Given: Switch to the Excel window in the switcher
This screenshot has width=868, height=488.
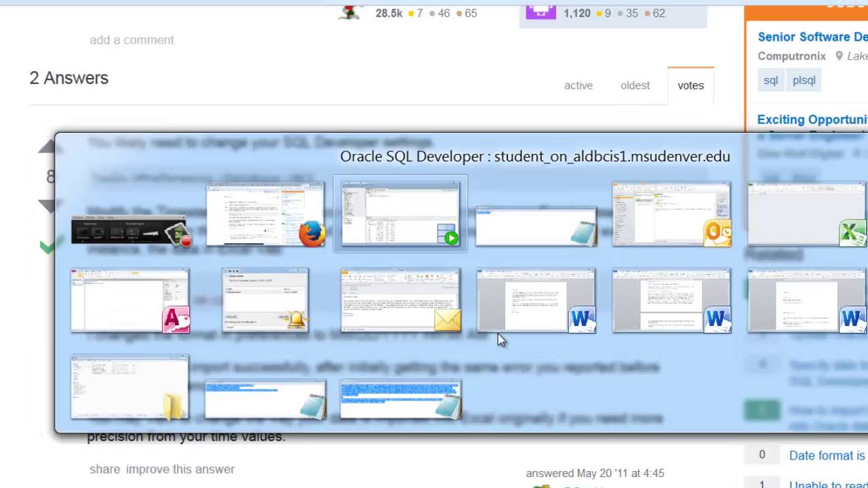Looking at the screenshot, I should point(807,214).
